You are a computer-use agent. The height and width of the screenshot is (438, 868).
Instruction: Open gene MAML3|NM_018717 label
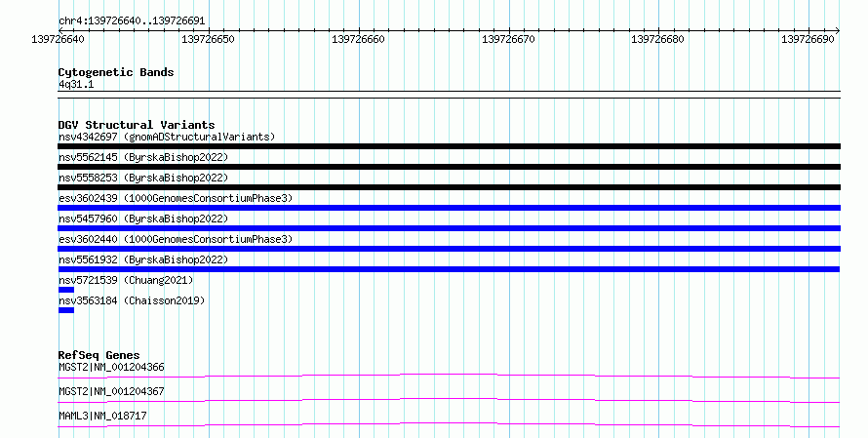point(103,416)
